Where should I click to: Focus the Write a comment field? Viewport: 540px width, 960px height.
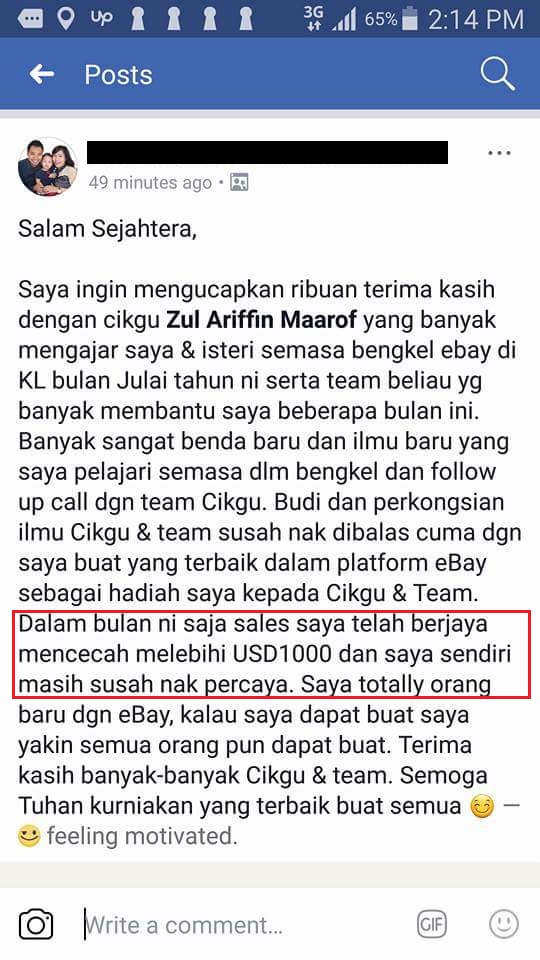245,924
